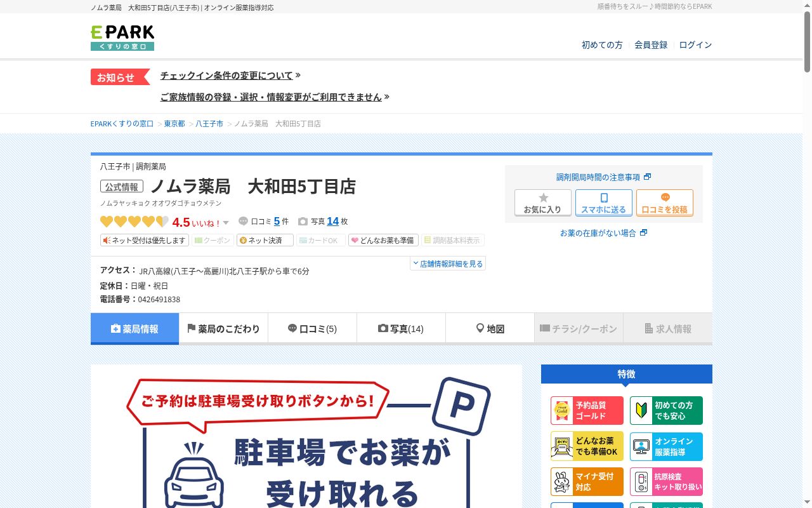The width and height of the screenshot is (812, 508).
Task: Select the マイナ受付対応 feature badge
Action: (x=587, y=482)
